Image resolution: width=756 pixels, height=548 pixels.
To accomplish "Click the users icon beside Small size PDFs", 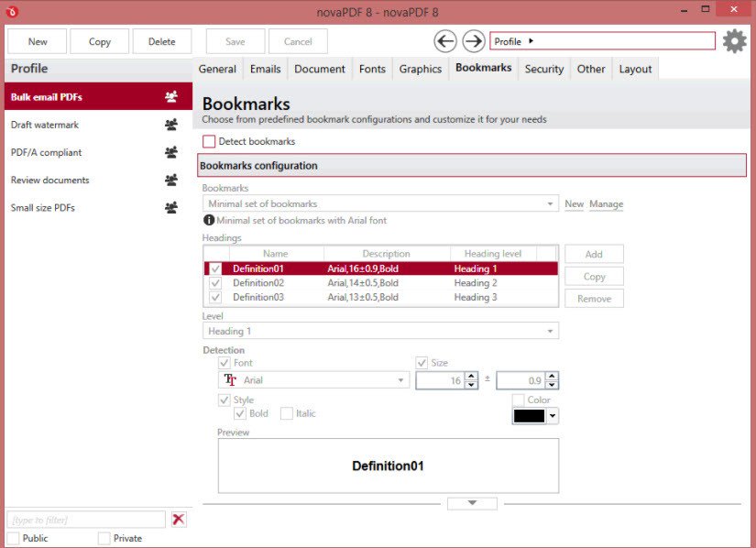I will point(171,208).
